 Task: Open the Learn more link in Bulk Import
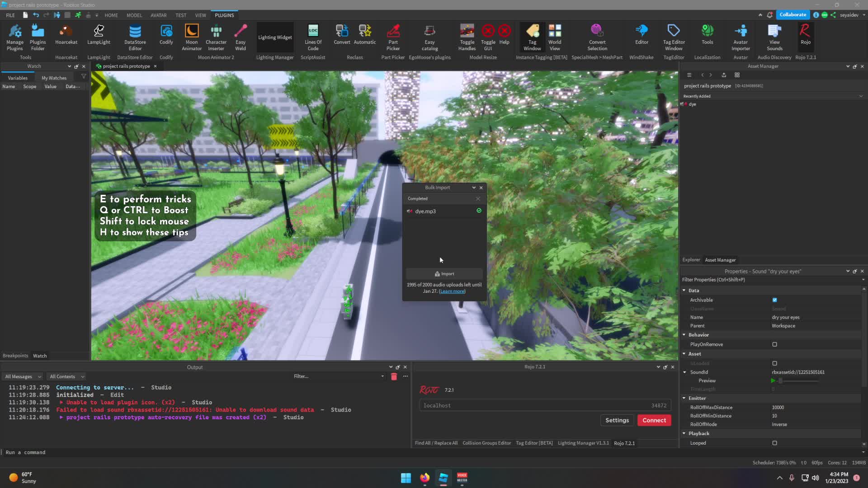[x=452, y=291]
